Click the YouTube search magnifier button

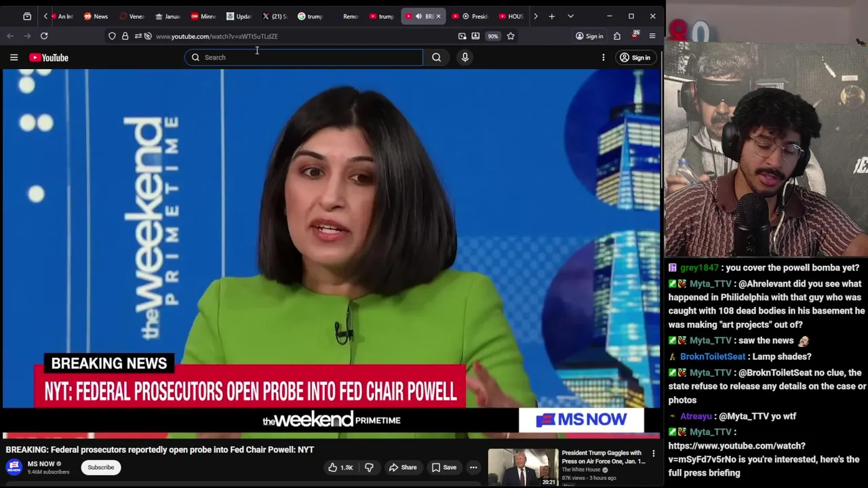pyautogui.click(x=437, y=58)
